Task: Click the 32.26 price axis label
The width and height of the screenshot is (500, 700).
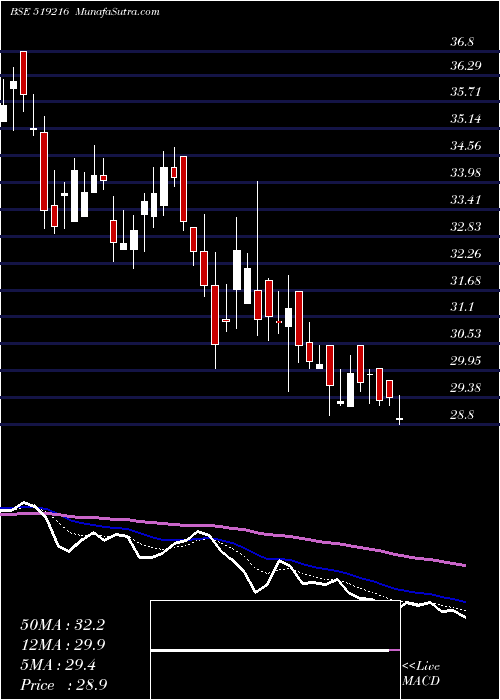Action: click(x=466, y=254)
